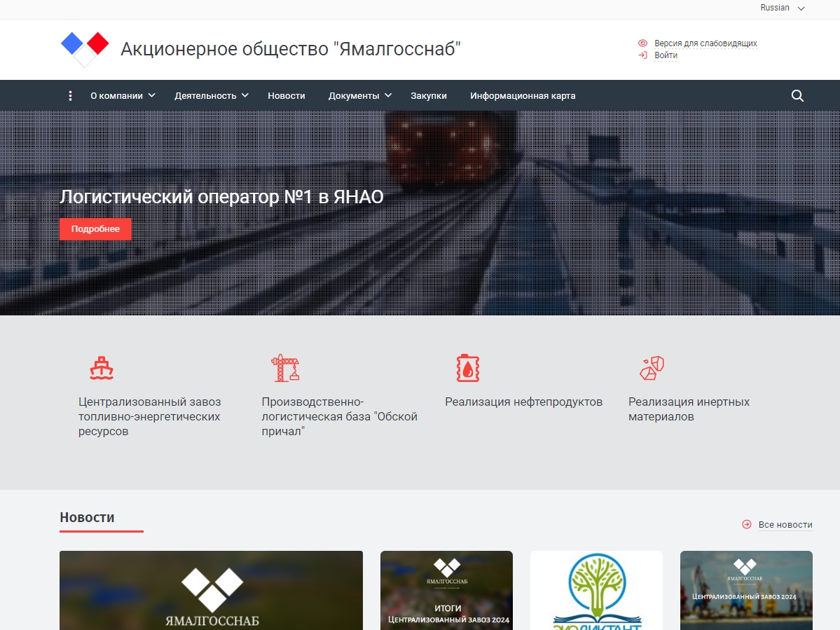Click the site title Акционерное общество Ямалгосснаб
840x630 pixels.
[x=290, y=49]
